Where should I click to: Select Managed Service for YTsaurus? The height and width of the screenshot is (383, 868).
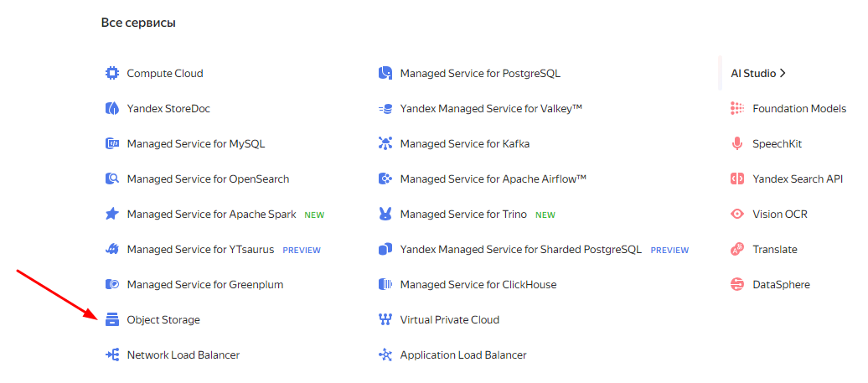pos(200,250)
